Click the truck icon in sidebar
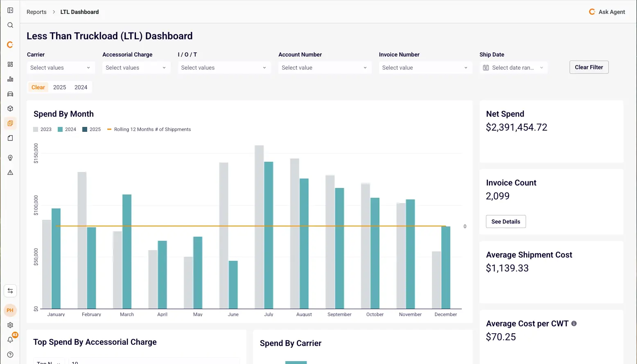The height and width of the screenshot is (364, 637). (10, 94)
